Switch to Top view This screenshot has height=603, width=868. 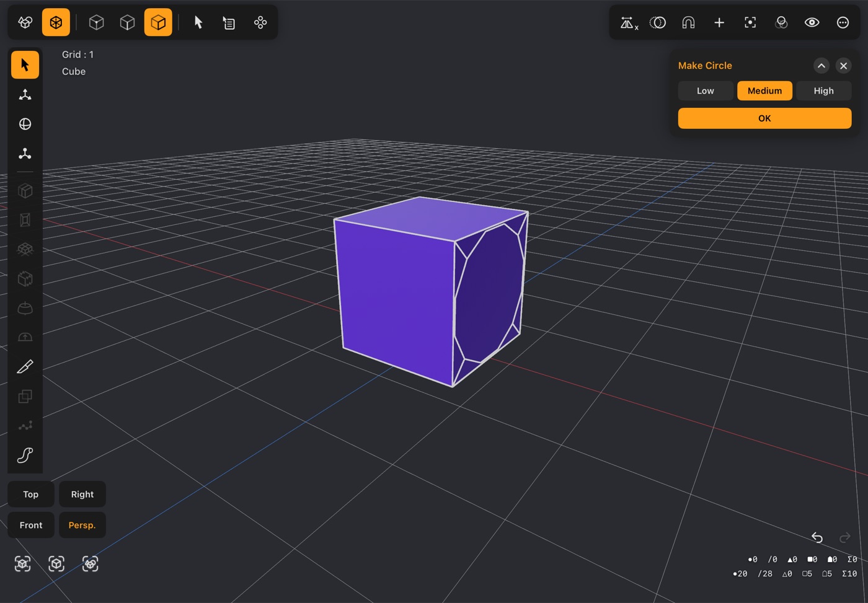31,494
